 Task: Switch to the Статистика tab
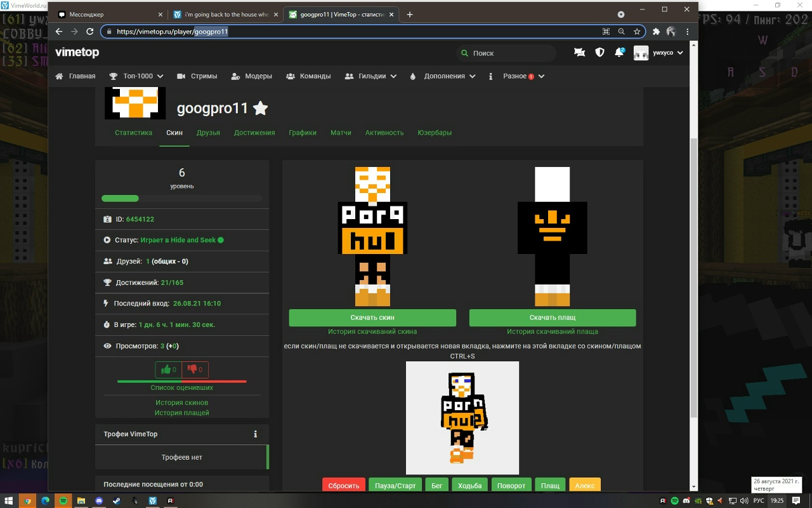coord(133,133)
